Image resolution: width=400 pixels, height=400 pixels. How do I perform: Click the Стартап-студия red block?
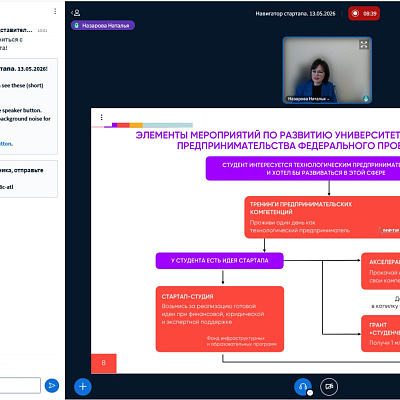pos(220,319)
